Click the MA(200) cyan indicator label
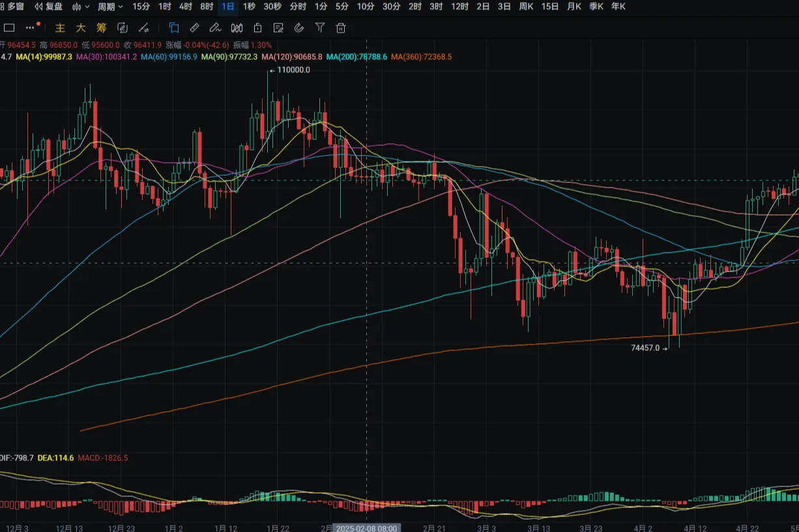This screenshot has width=799, height=532. tap(356, 57)
